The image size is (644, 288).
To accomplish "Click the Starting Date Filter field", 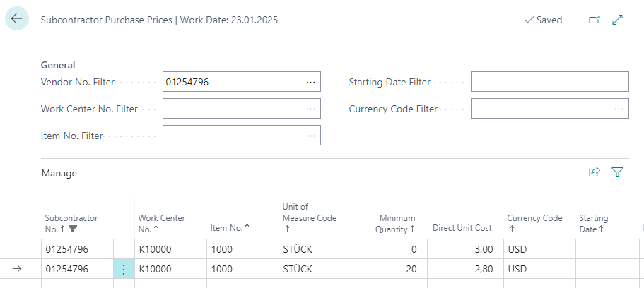I will (549, 82).
